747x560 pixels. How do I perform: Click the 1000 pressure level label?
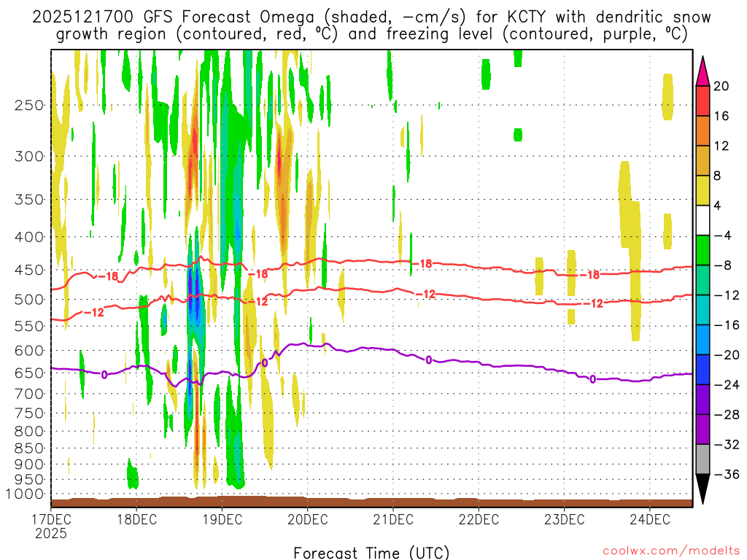[26, 494]
